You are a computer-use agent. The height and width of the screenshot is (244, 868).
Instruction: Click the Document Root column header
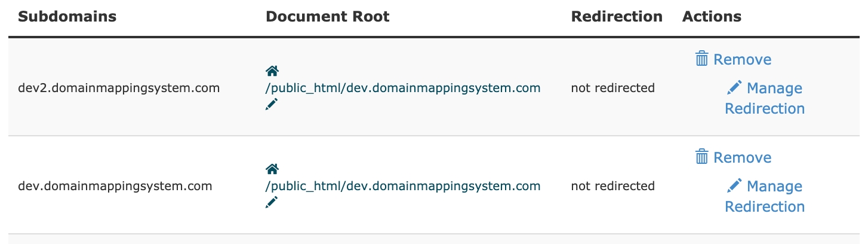click(x=327, y=17)
